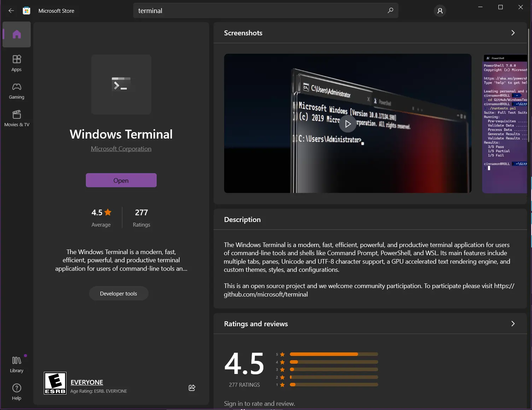Click the Windows Terminal title text
This screenshot has height=410, width=532.
point(121,134)
